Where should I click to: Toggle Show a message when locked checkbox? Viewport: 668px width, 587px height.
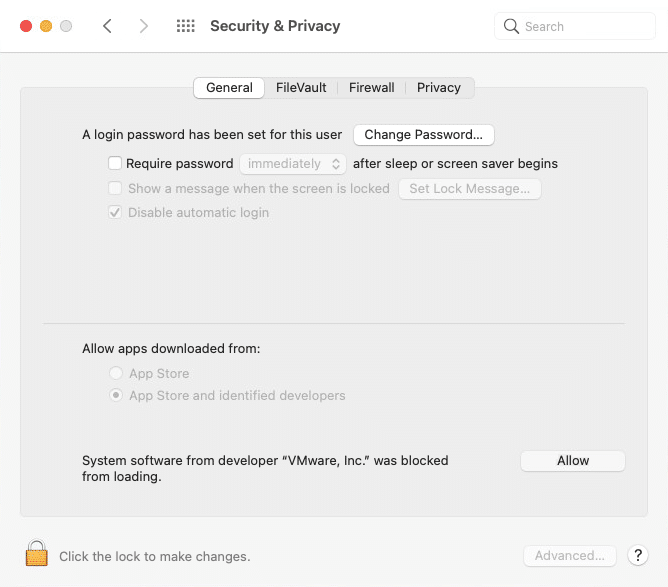point(115,188)
